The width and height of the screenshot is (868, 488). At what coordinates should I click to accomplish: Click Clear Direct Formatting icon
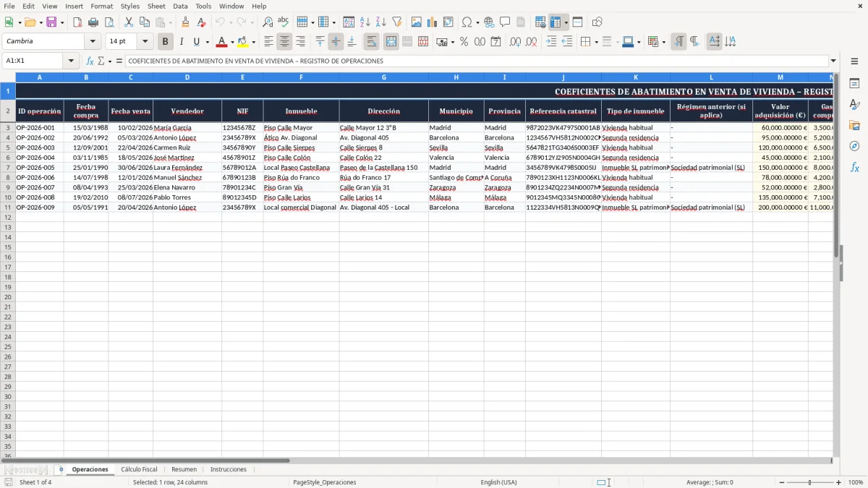tap(202, 22)
